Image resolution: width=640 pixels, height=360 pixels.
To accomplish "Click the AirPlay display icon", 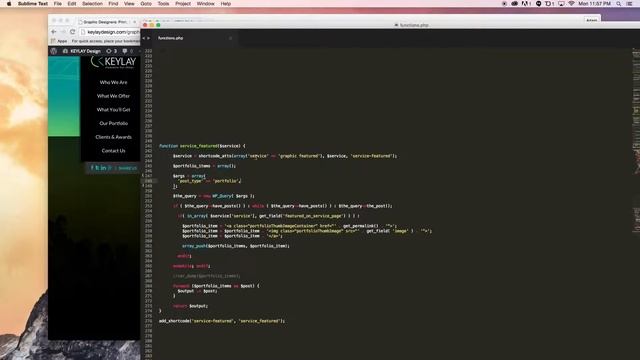I will (561, 4).
